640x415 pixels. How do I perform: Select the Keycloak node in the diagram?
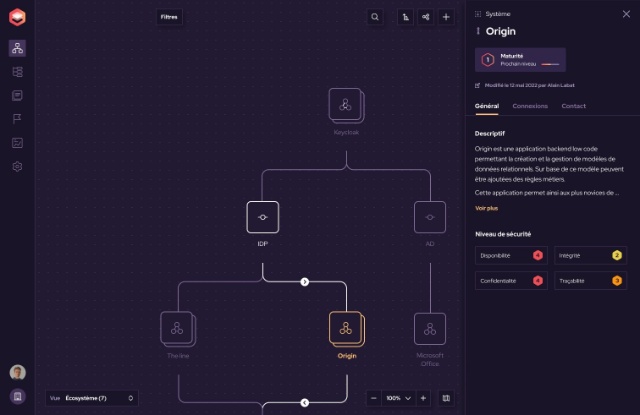point(344,105)
